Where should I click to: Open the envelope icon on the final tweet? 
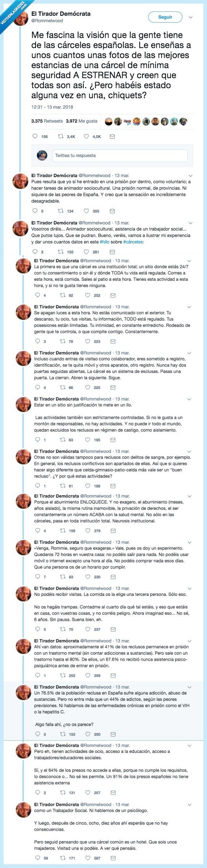click(x=113, y=858)
